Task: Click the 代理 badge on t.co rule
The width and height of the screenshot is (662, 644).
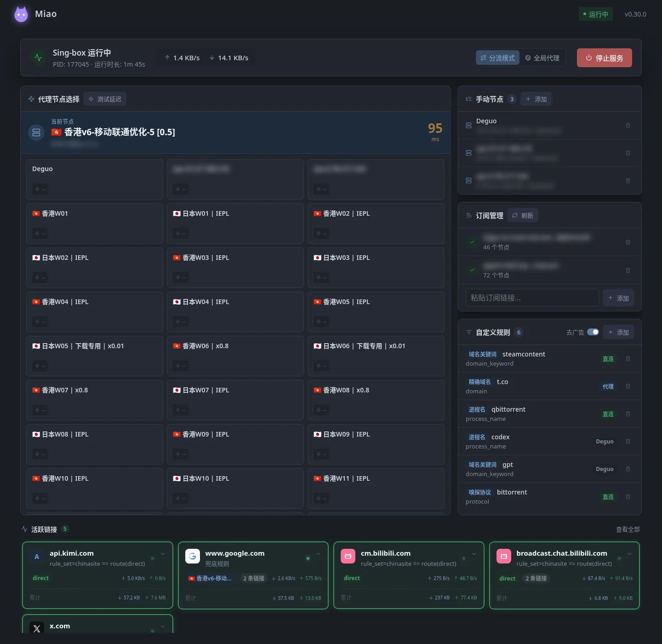Action: point(608,386)
